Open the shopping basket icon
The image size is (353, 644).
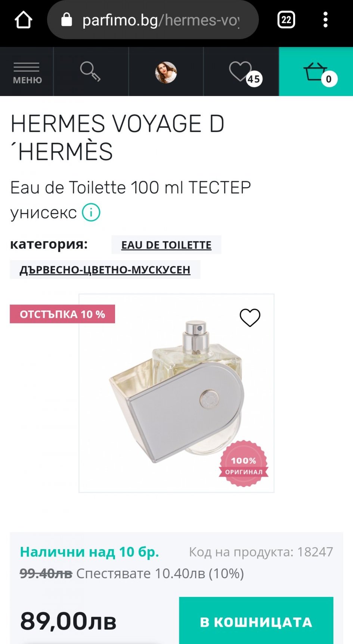point(316,72)
